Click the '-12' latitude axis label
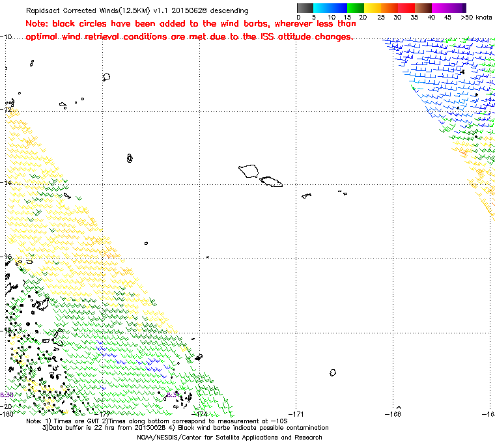 pos(7,109)
